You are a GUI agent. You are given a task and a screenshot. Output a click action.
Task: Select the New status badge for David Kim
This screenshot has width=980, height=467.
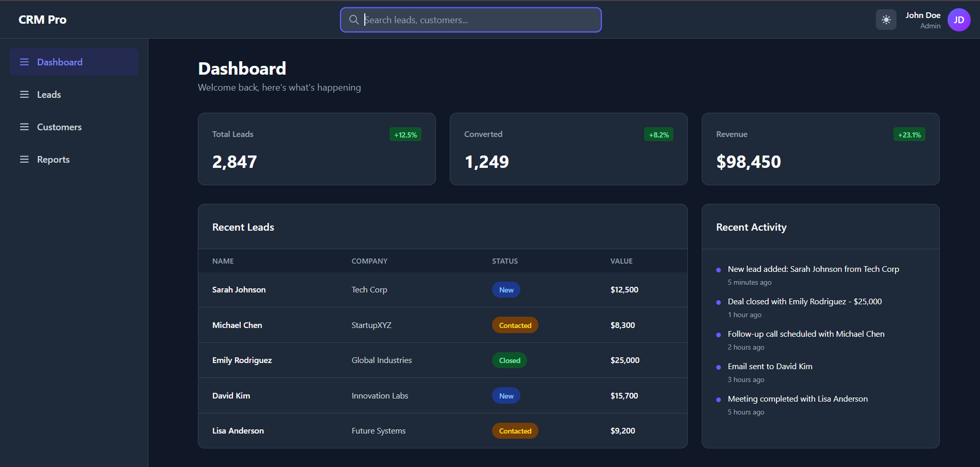tap(506, 396)
